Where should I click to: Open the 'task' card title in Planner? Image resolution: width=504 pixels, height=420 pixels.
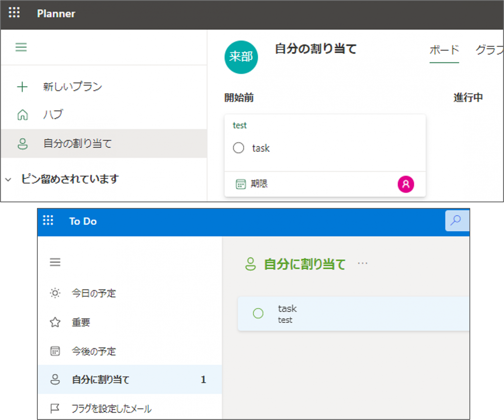tap(261, 148)
